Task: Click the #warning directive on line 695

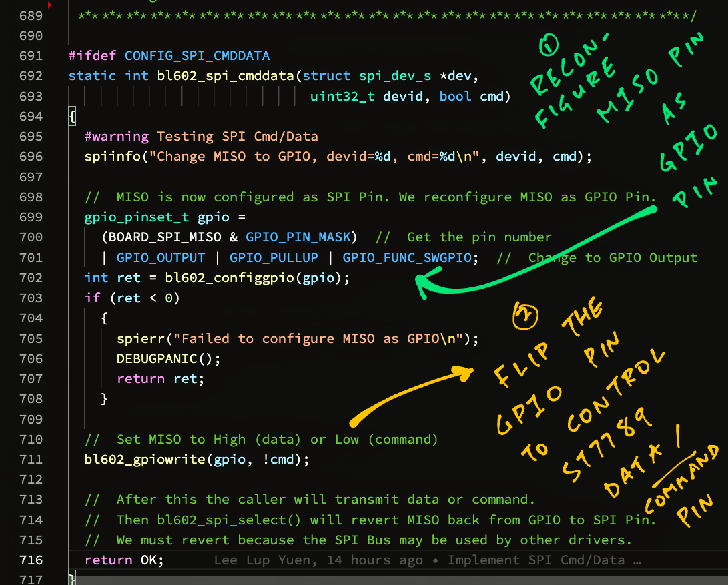Action: point(117,137)
